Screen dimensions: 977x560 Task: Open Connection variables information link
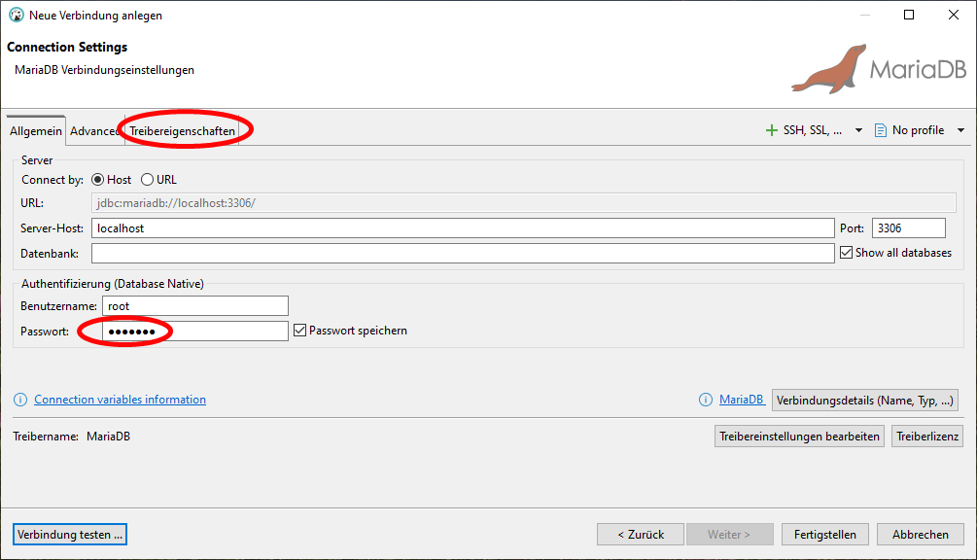click(120, 400)
